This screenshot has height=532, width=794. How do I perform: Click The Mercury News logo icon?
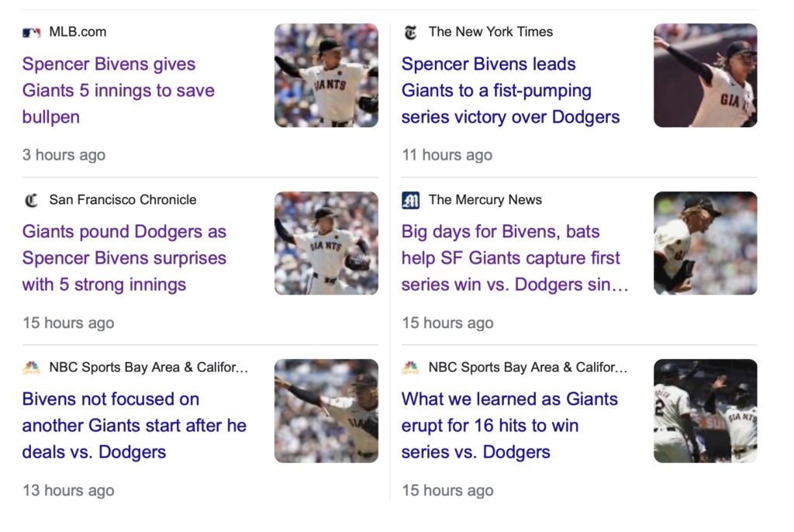410,200
